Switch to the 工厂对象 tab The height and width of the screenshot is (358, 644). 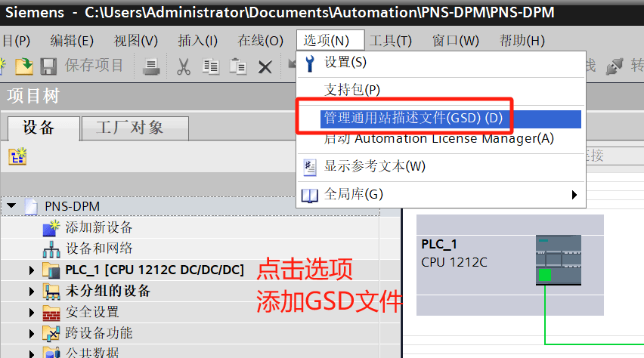coord(135,128)
